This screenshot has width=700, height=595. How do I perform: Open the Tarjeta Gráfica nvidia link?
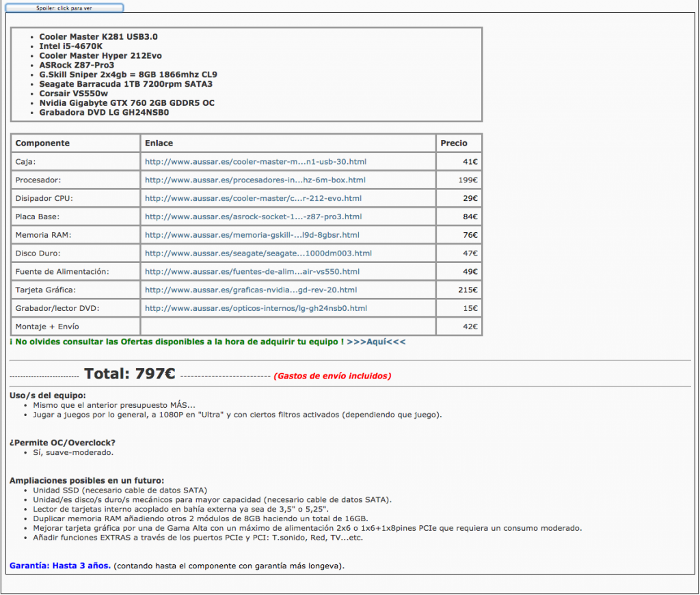(x=251, y=290)
